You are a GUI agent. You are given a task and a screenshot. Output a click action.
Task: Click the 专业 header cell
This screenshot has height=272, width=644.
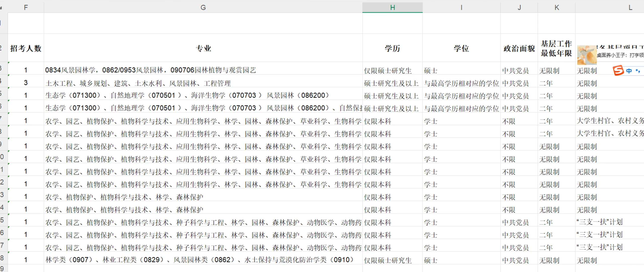203,48
